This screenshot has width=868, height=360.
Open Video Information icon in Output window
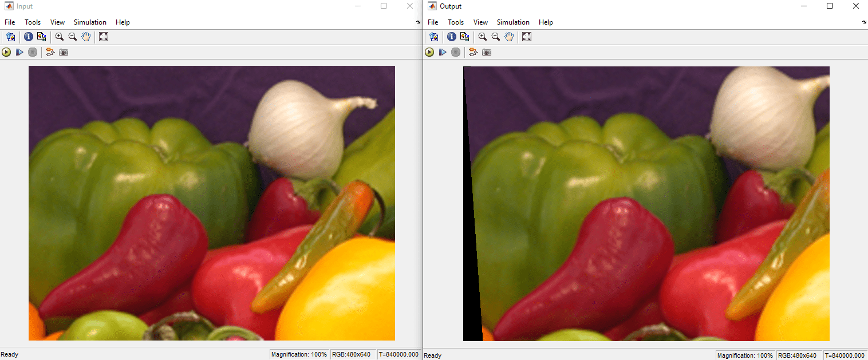[x=452, y=37]
